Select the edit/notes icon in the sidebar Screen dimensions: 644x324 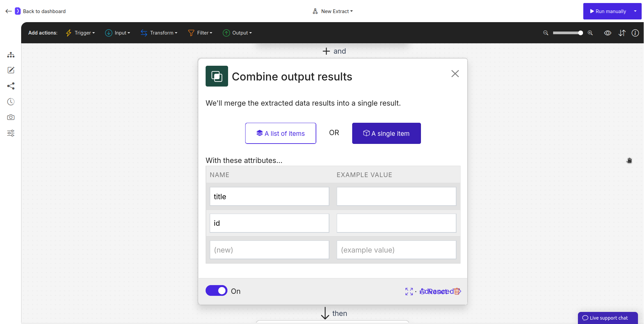(x=11, y=70)
